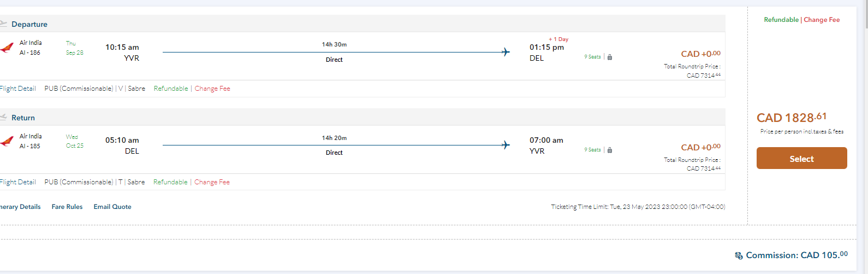Click Refundable under the return flight
Image resolution: width=868 pixels, height=274 pixels.
pos(170,182)
